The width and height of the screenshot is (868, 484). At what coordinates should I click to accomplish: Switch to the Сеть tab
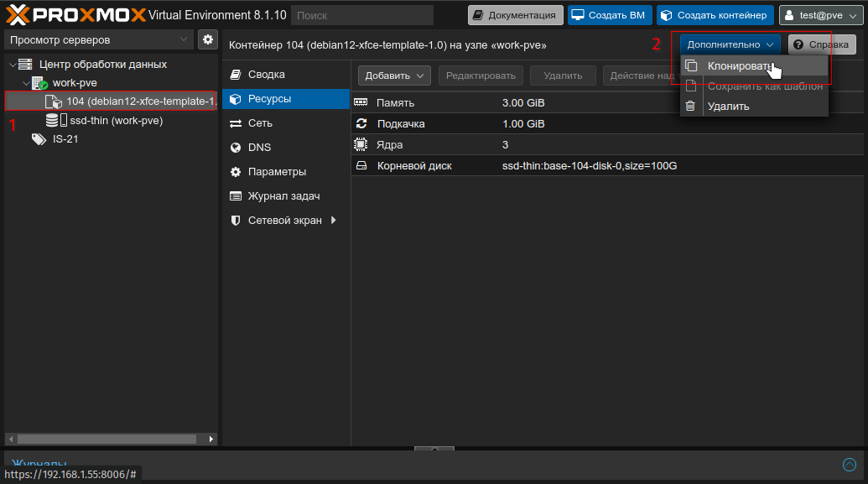point(286,123)
